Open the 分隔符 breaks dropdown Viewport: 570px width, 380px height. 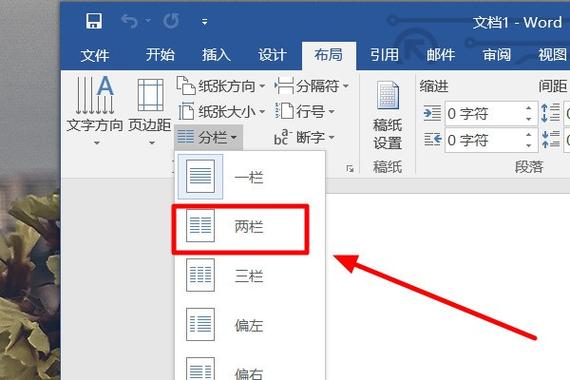(x=312, y=86)
